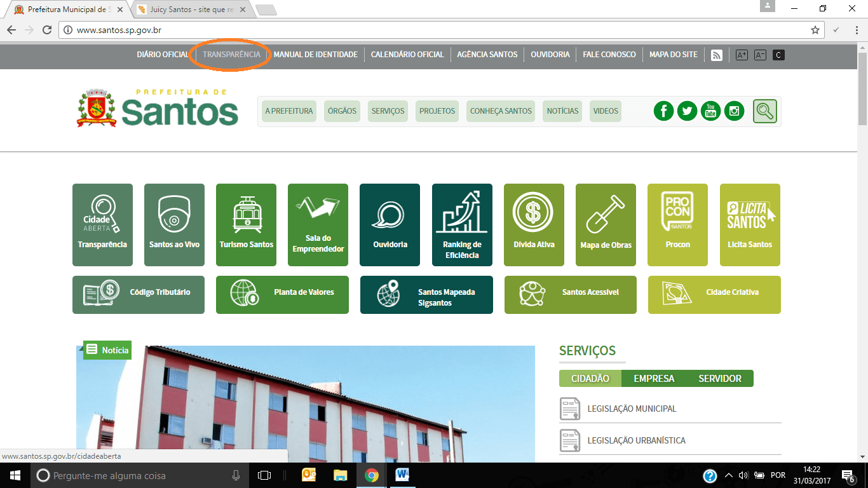
Task: Open the Instagram icon in the header
Action: point(734,111)
